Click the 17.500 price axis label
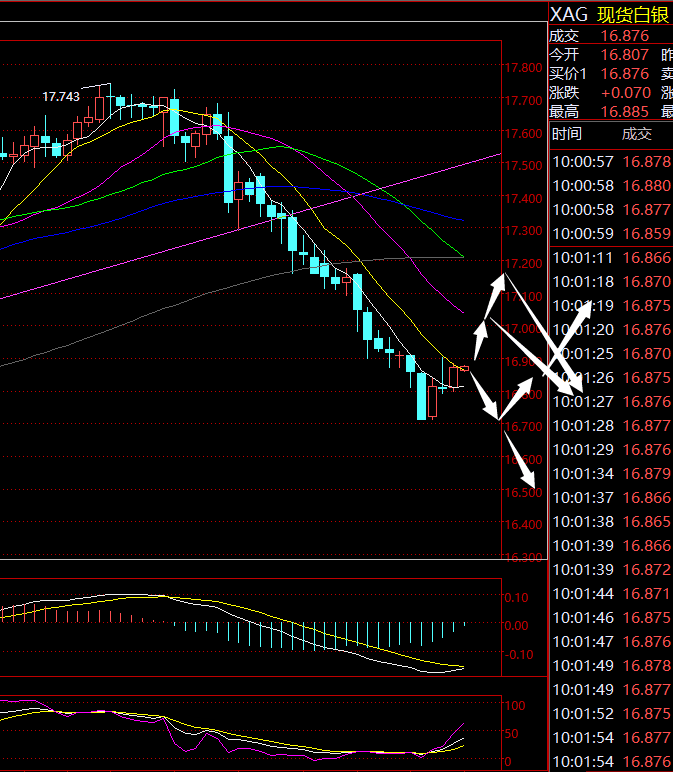The image size is (673, 772). point(523,166)
